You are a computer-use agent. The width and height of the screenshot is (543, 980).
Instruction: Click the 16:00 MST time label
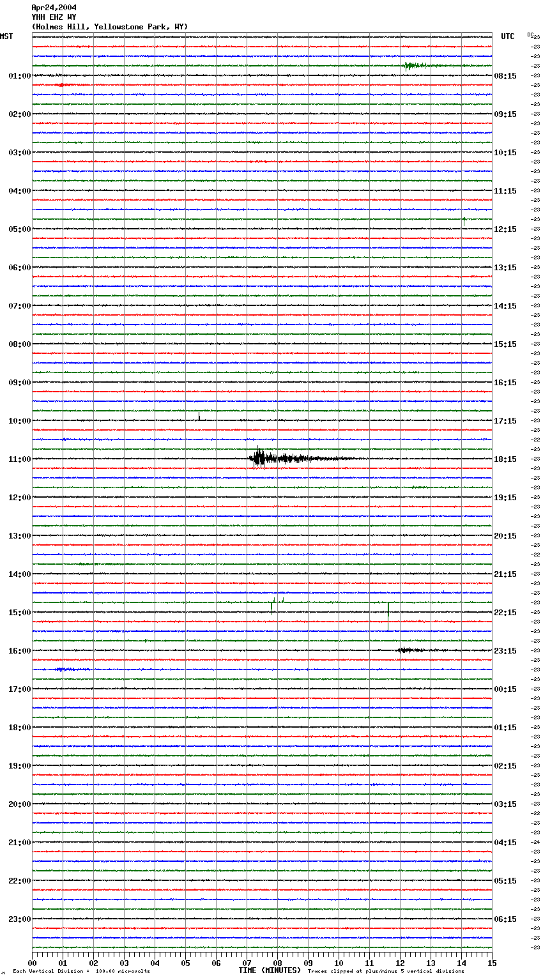20,651
